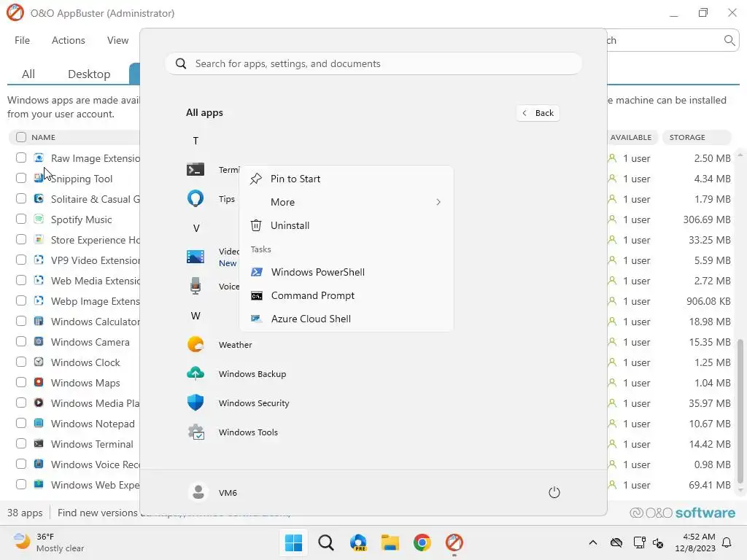Viewport: 747px width, 560px height.
Task: Click the V letter group header
Action: click(x=196, y=228)
